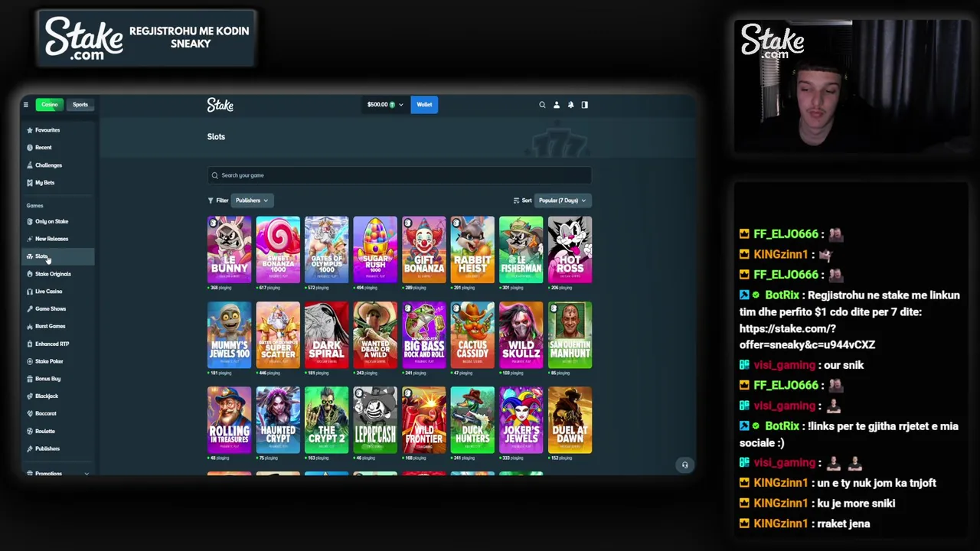Screen dimensions: 980x551
Task: Open Recent games in the sidebar
Action: click(58, 148)
